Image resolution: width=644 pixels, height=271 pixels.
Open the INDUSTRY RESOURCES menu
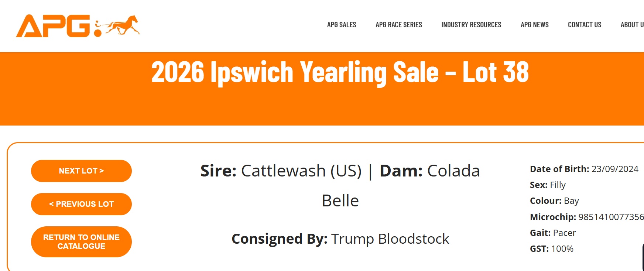pos(471,25)
